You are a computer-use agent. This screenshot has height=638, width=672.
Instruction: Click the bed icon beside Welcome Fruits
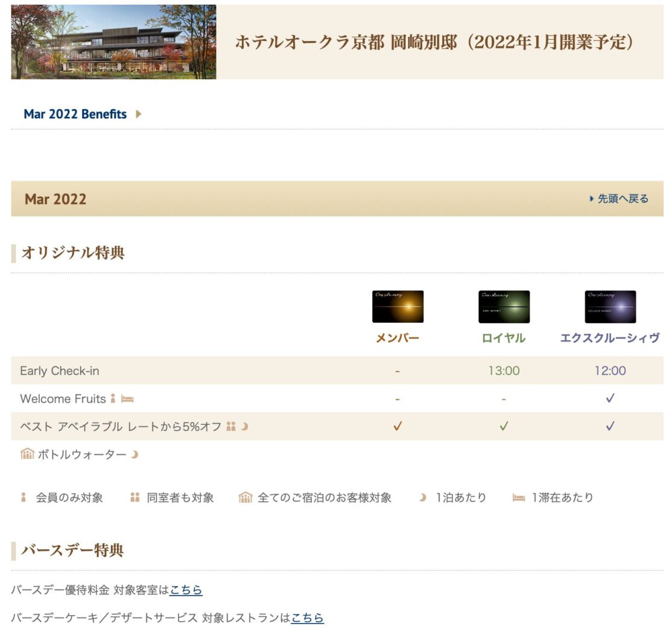click(127, 399)
